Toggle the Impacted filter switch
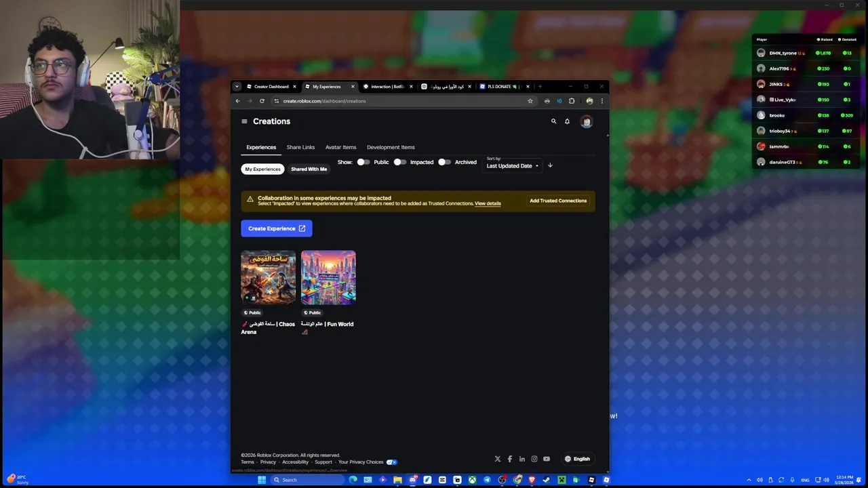Image resolution: width=868 pixels, height=488 pixels. coord(399,162)
